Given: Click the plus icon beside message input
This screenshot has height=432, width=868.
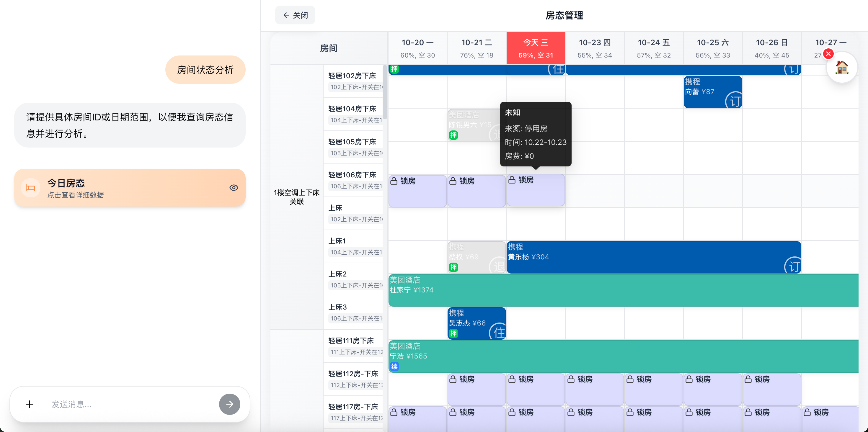Looking at the screenshot, I should coord(30,404).
